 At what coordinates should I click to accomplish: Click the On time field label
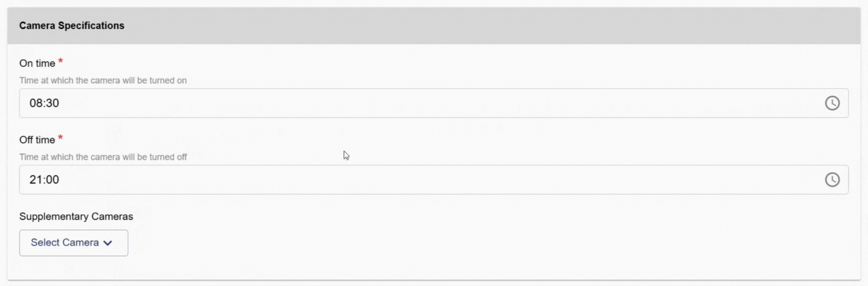37,63
